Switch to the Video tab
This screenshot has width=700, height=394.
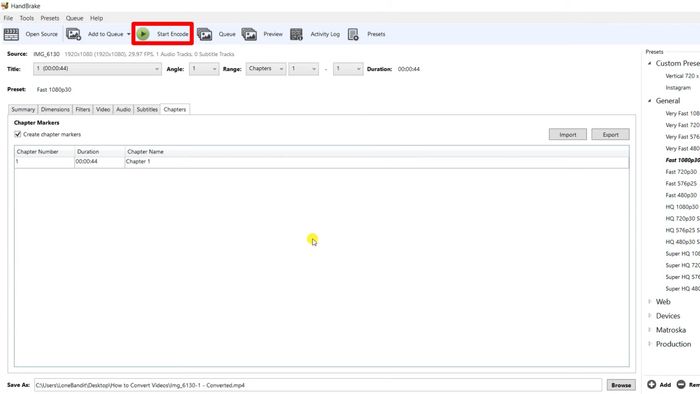pos(103,109)
